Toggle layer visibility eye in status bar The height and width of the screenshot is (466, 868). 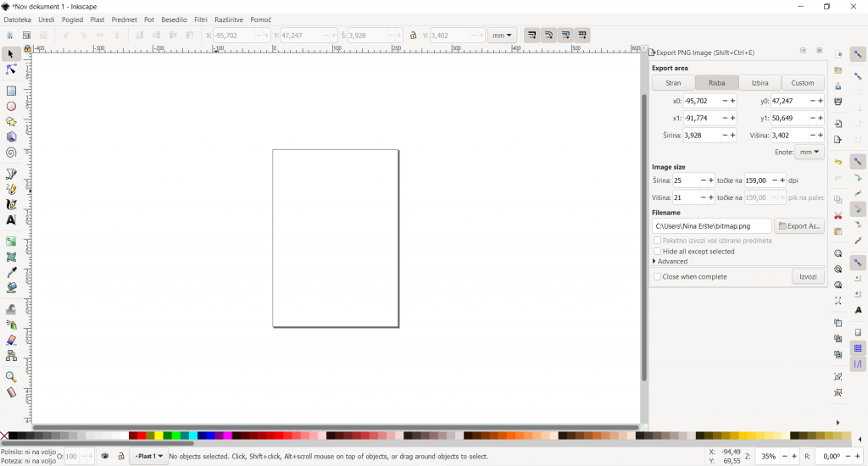click(x=104, y=456)
